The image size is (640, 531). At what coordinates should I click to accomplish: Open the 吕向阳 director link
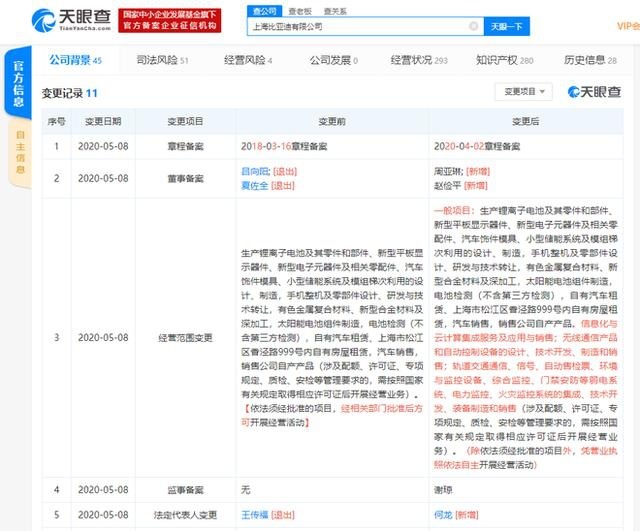256,171
